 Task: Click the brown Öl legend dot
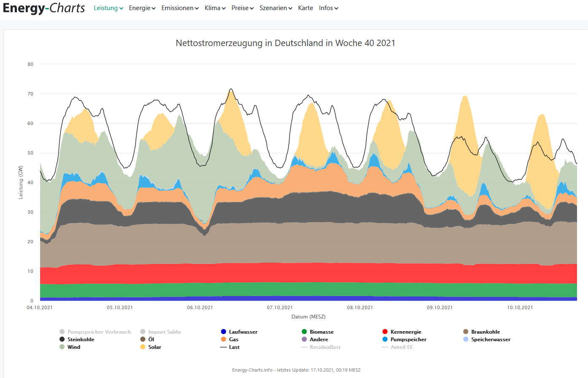(143, 340)
